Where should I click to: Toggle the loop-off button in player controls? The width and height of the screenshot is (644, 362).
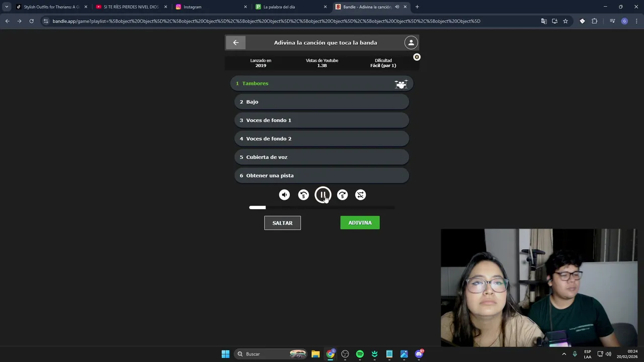pyautogui.click(x=361, y=195)
